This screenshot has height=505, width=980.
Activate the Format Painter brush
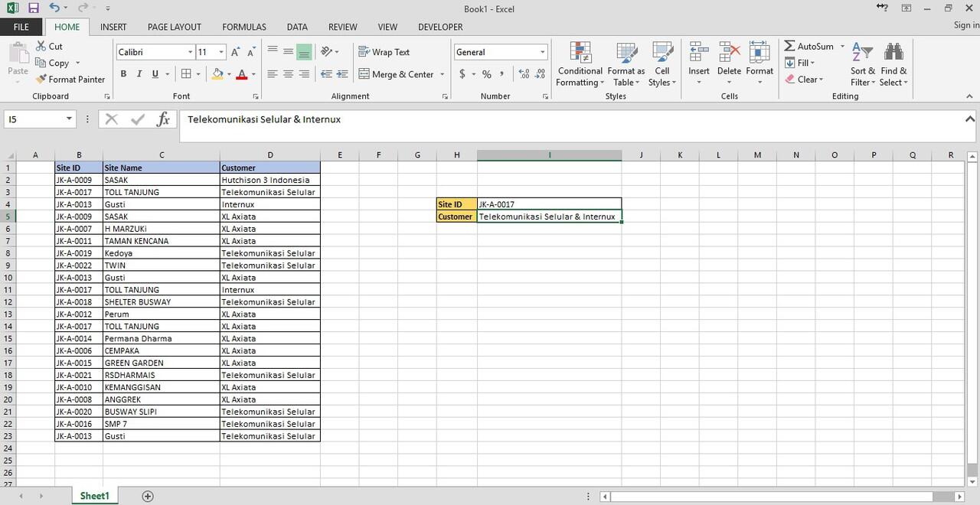70,80
